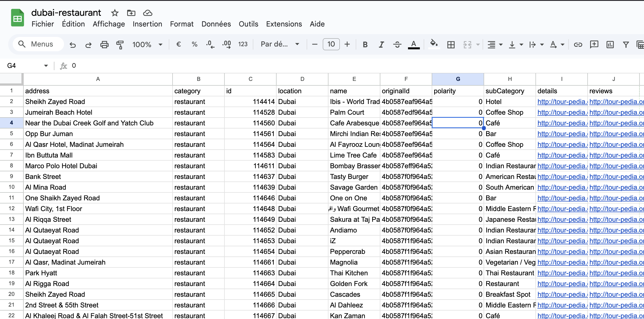Open reviews link for Cascades row
The width and height of the screenshot is (644, 319).
(616, 294)
